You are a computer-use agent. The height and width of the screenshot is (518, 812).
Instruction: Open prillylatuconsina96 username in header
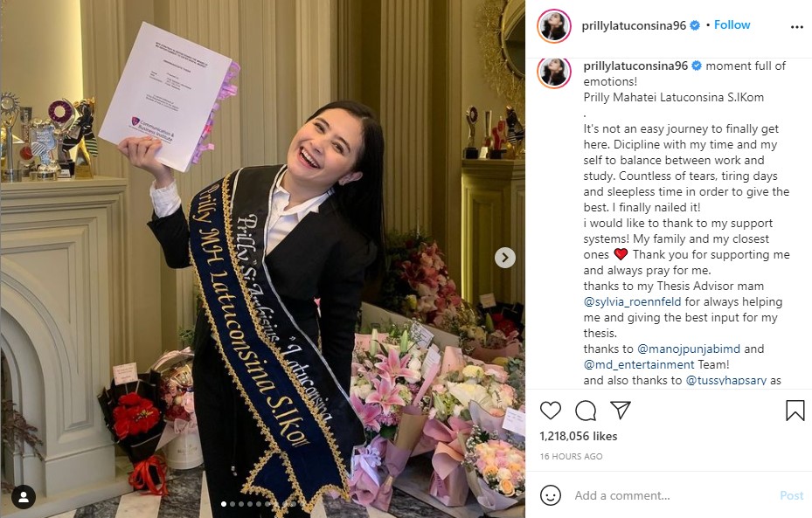[x=634, y=25]
